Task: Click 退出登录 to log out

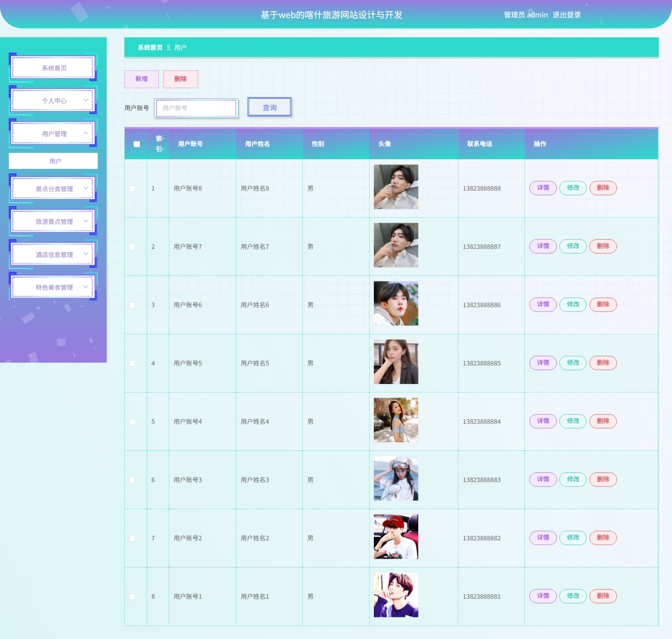Action: [566, 15]
